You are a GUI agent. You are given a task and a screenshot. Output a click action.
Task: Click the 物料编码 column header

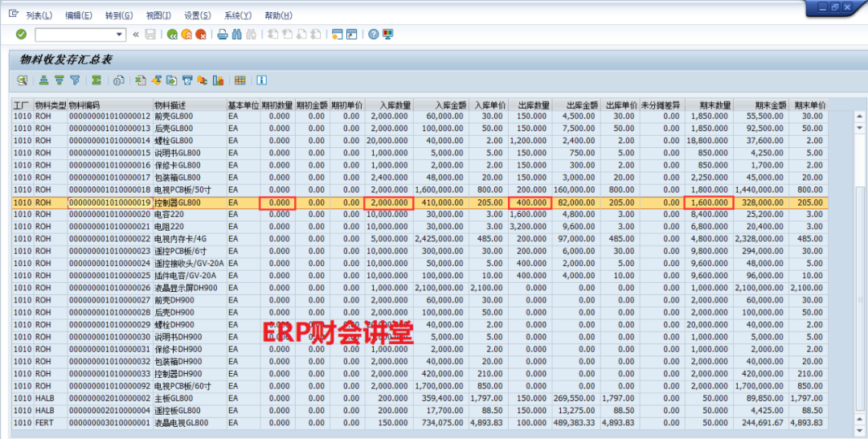point(84,105)
